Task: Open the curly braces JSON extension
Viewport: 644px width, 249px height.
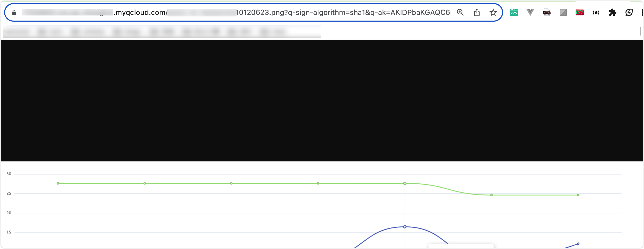Action: 596,12
